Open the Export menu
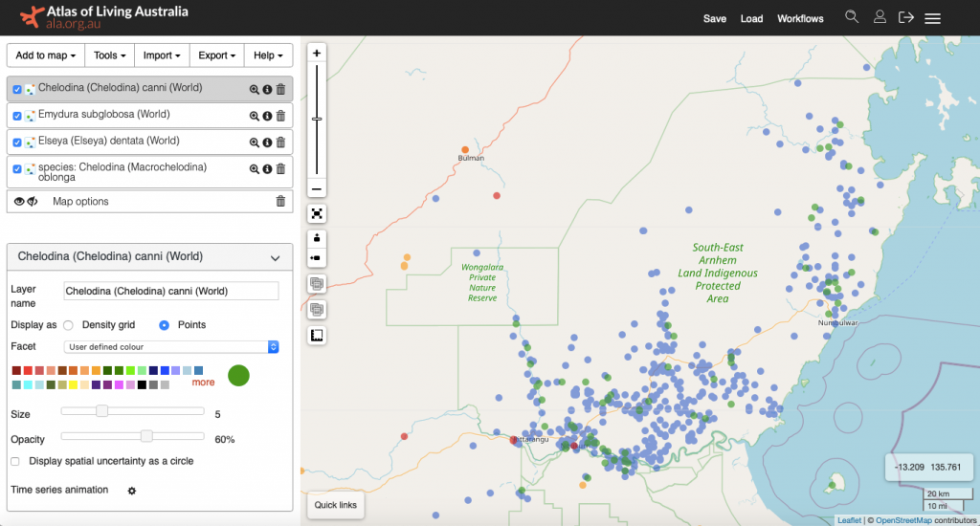The image size is (980, 526). click(x=216, y=55)
